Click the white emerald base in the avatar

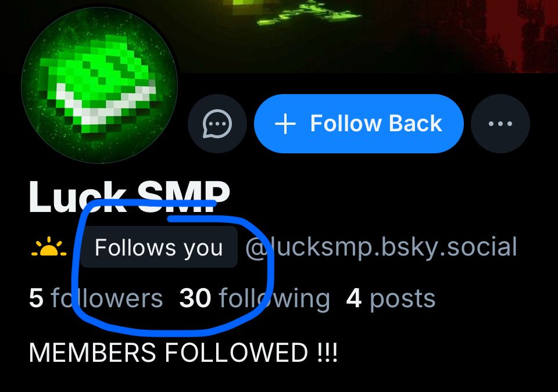[x=103, y=107]
